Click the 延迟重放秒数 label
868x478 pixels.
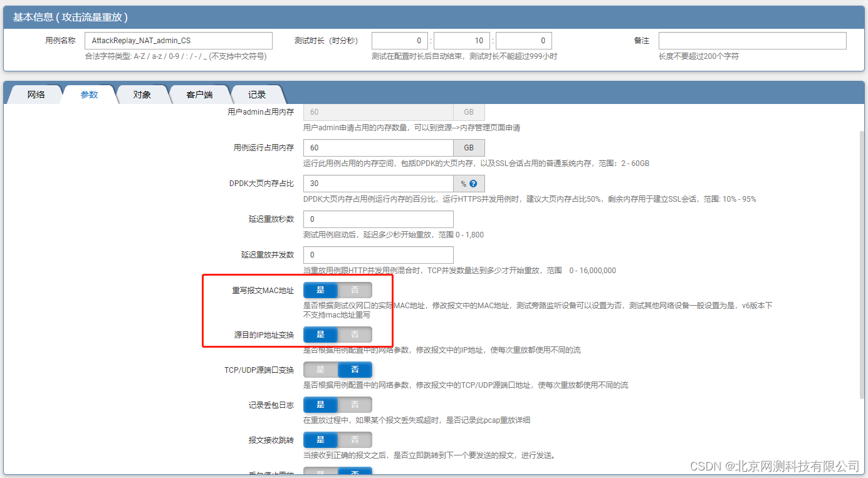pos(271,220)
